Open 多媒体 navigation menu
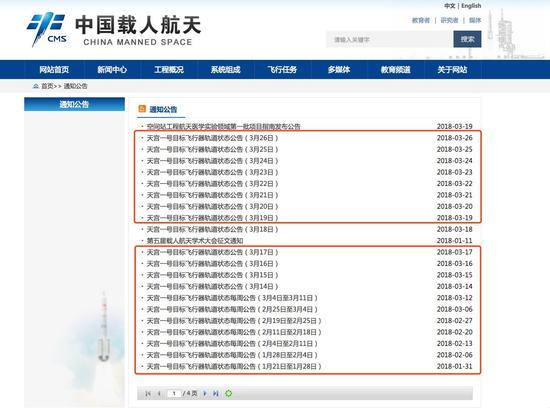Image resolution: width=550 pixels, height=408 pixels. pyautogui.click(x=339, y=69)
